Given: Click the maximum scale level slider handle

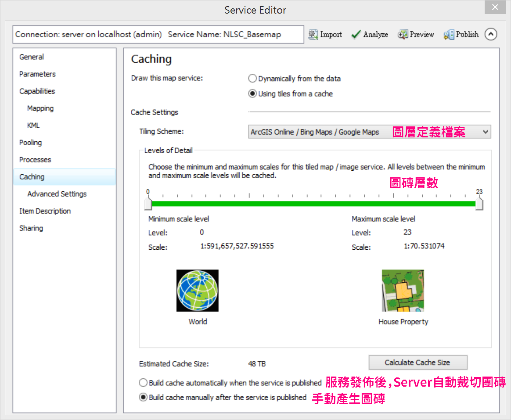Looking at the screenshot, I should click(479, 204).
